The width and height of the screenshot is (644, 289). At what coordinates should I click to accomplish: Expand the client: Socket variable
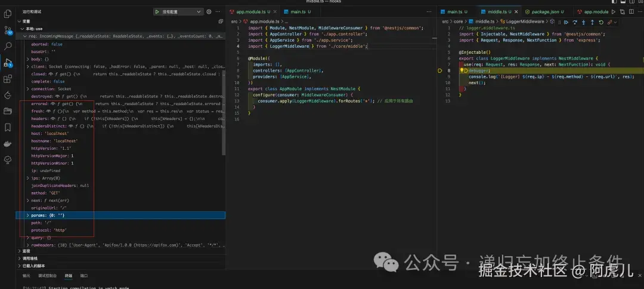(28, 67)
